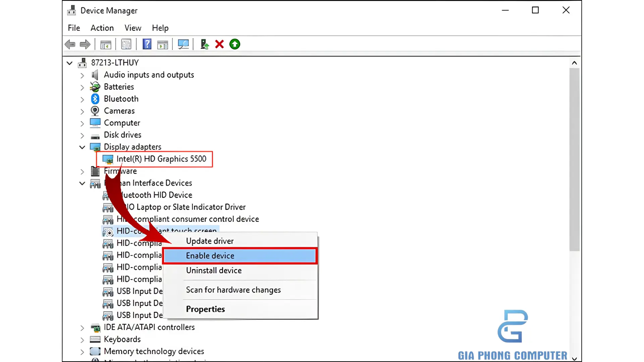Click the vertical scrollbar's up arrow
Viewport: 644px width, 362px height.
click(x=574, y=63)
